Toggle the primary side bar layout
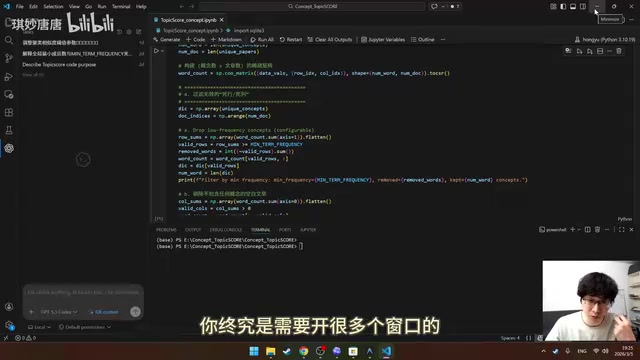 tap(563, 7)
